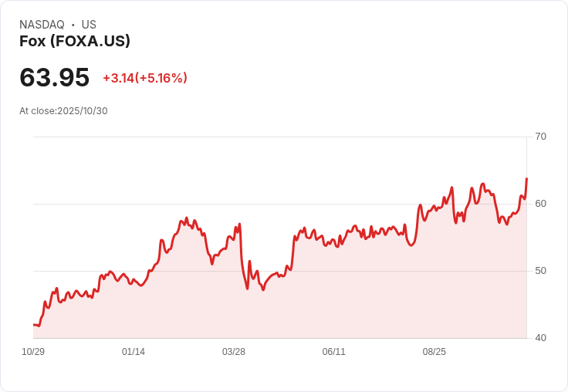Click the rightmost end of the price line
The width and height of the screenshot is (568, 392).
526,179
